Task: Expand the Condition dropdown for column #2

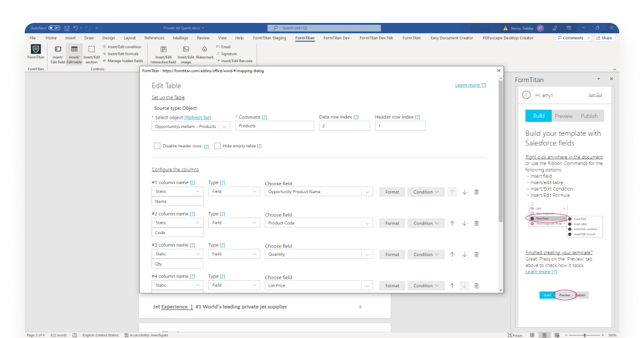Action: click(426, 223)
